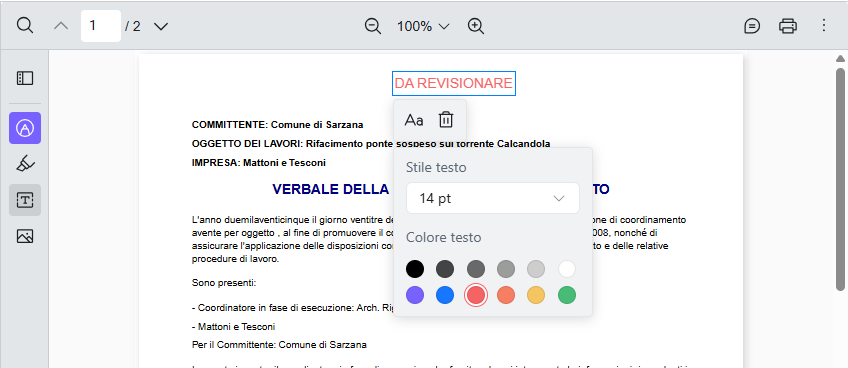This screenshot has width=848, height=368.
Task: Go to next page arrow
Action: (x=161, y=26)
